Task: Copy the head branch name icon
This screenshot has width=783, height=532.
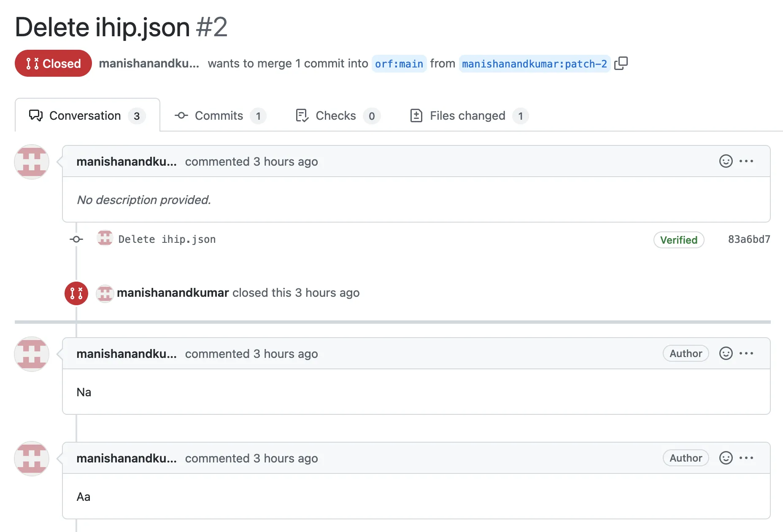Action: [621, 64]
